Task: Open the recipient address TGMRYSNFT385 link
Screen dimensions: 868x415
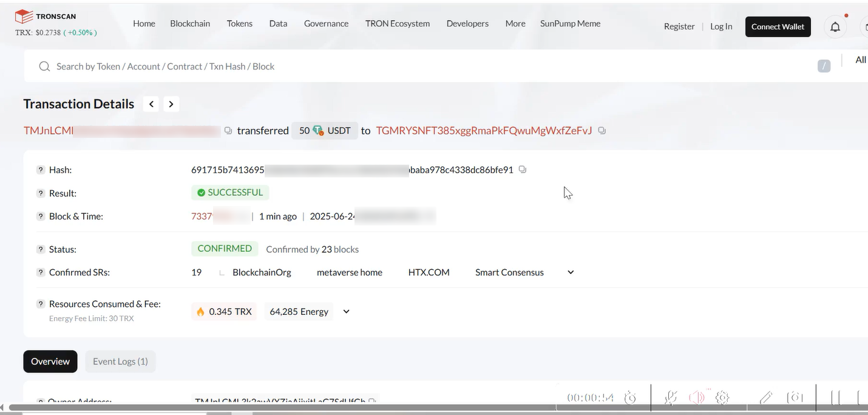Action: pyautogui.click(x=484, y=131)
